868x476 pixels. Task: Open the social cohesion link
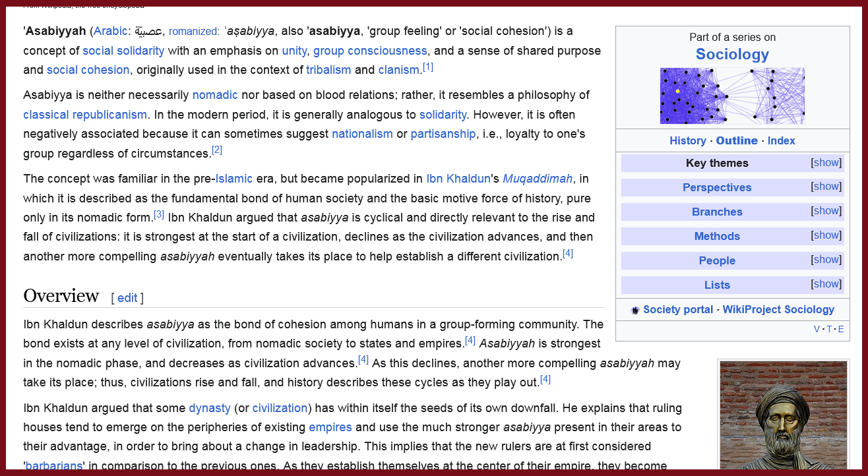(x=88, y=70)
